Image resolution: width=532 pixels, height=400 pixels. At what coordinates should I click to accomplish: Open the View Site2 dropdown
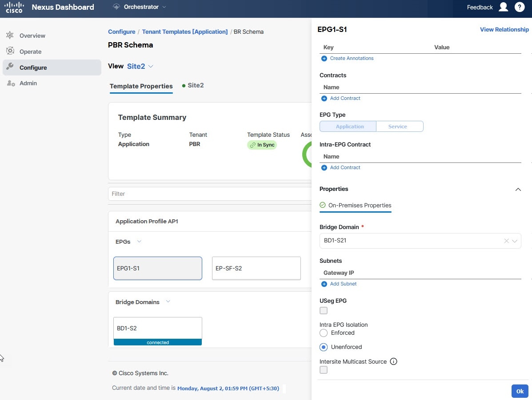click(x=140, y=66)
